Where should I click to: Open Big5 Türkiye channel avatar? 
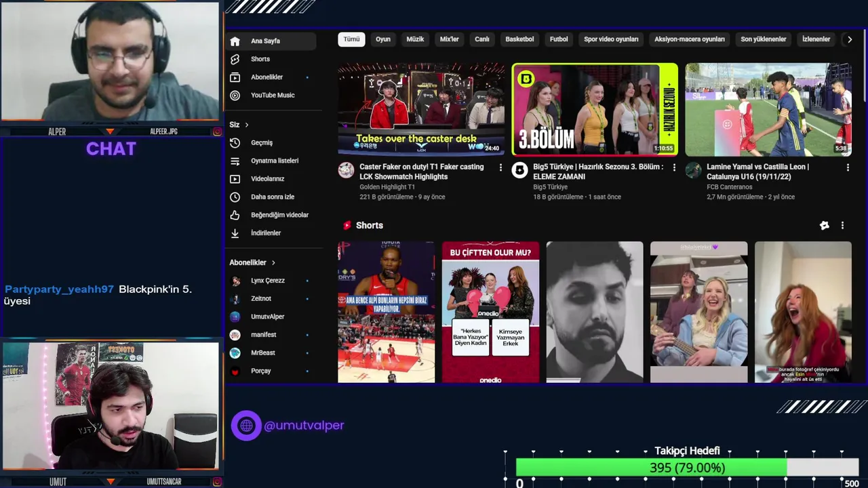coord(519,170)
